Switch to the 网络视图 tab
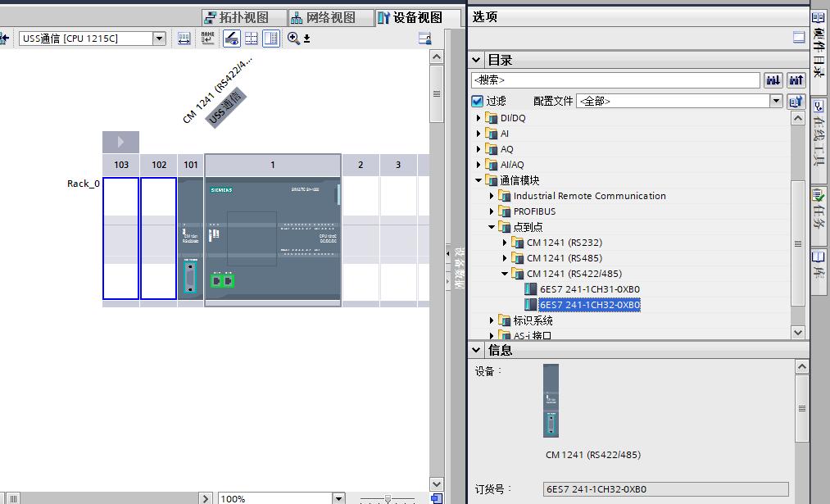Viewport: 830px width, 504px height. [330, 17]
